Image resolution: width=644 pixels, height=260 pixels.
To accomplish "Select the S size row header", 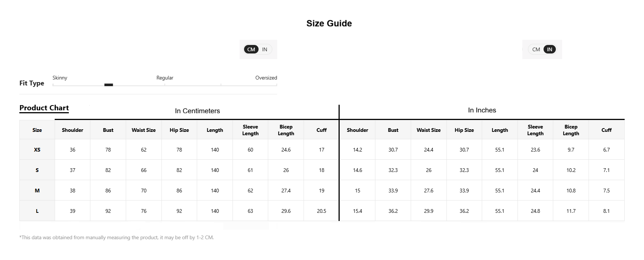I will [37, 170].
